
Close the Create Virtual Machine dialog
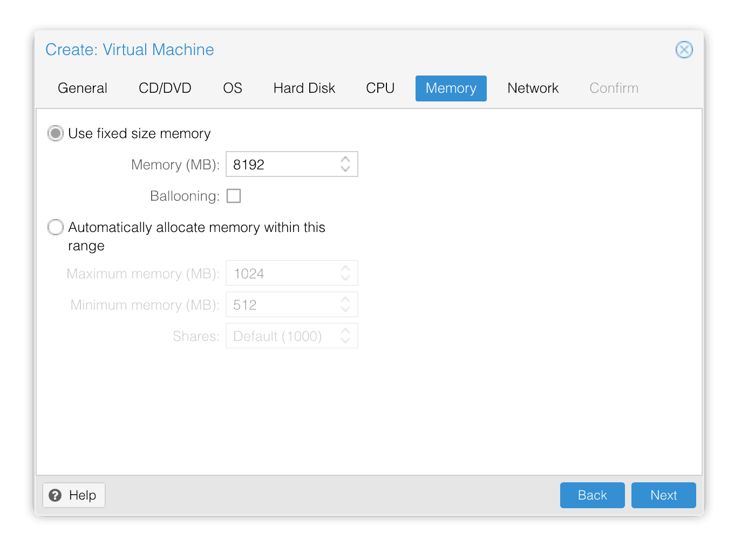click(x=684, y=50)
